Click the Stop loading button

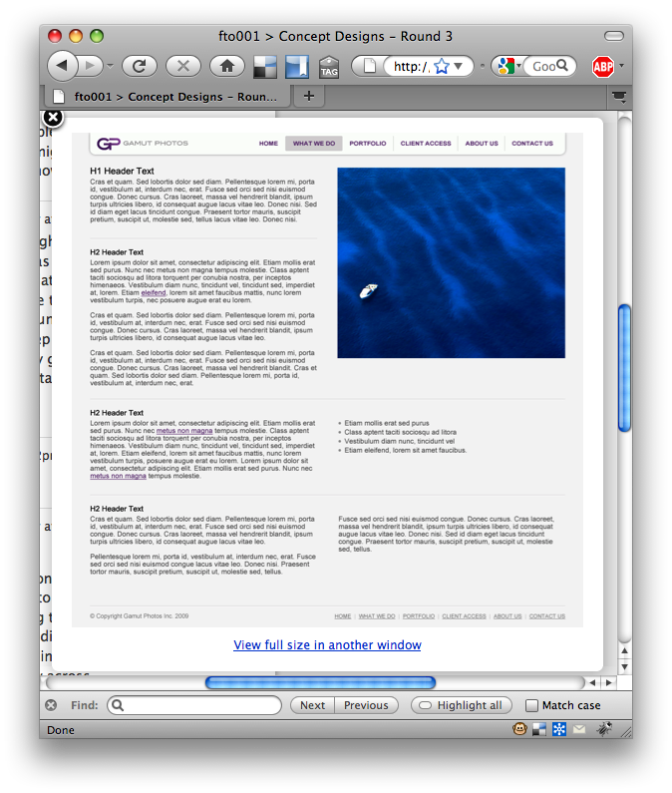click(x=182, y=66)
